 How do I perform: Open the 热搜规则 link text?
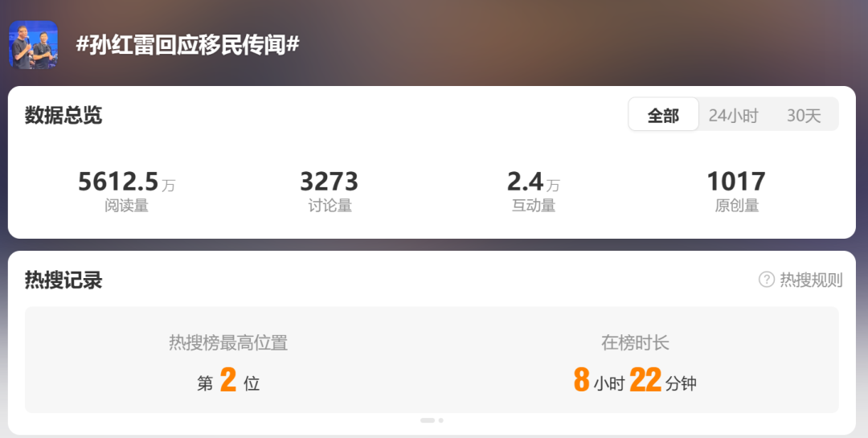point(811,280)
